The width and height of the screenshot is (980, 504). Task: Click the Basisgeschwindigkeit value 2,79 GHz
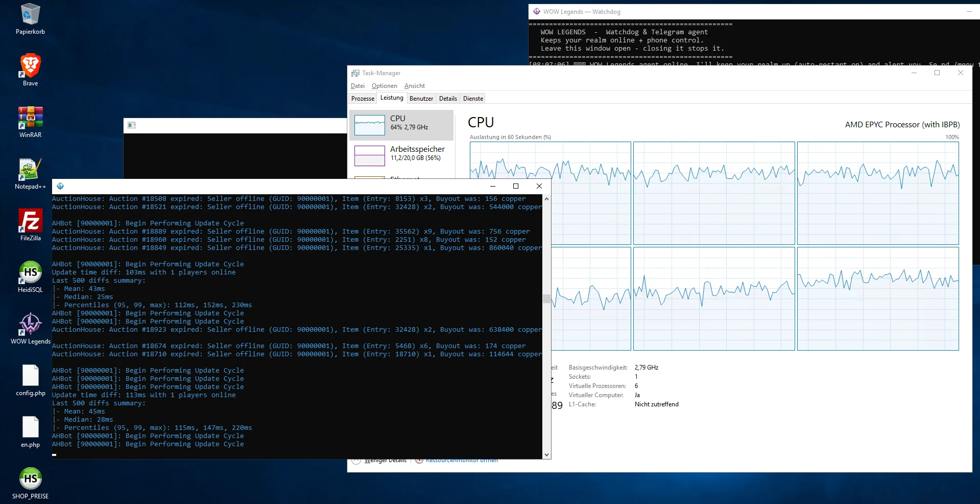click(x=647, y=368)
